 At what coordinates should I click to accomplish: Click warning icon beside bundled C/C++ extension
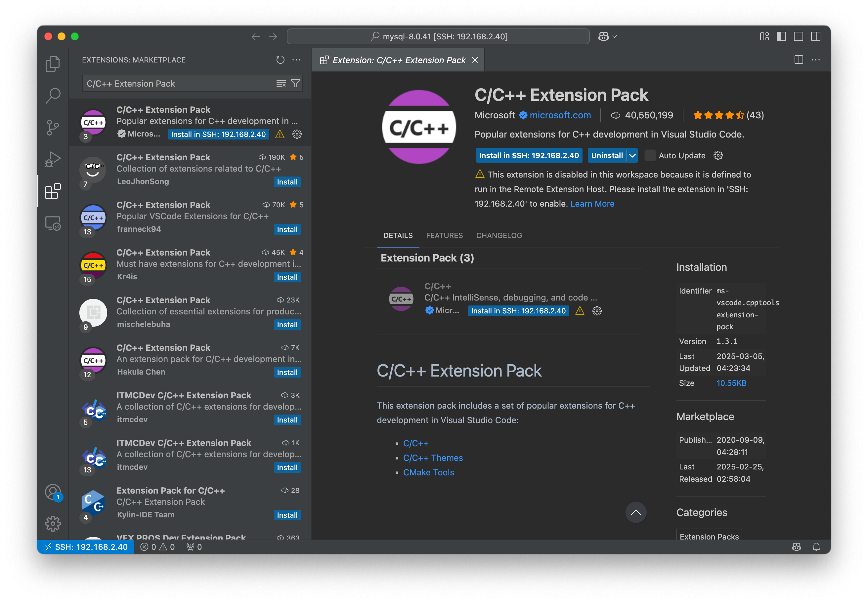point(580,311)
